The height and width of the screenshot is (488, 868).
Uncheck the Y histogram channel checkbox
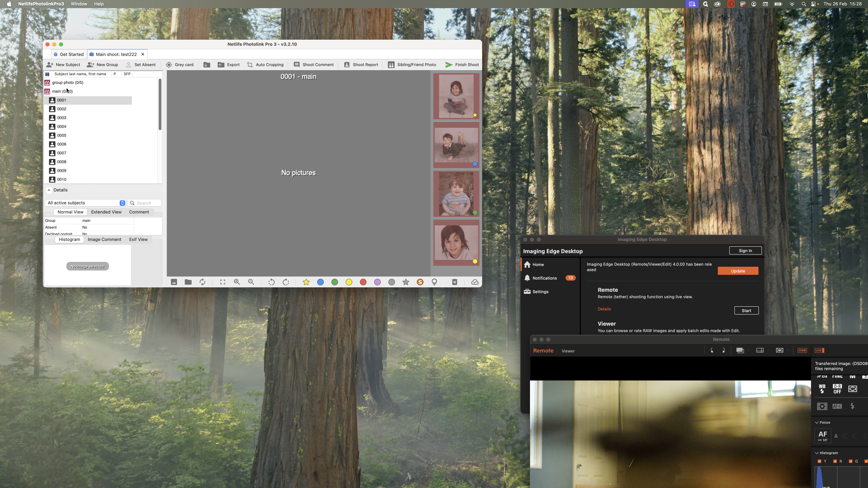click(x=820, y=461)
